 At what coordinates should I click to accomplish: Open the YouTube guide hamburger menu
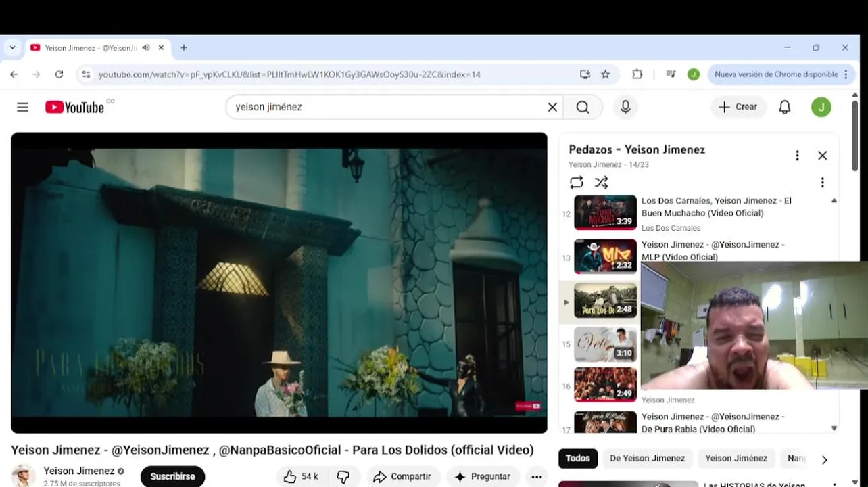coord(22,107)
